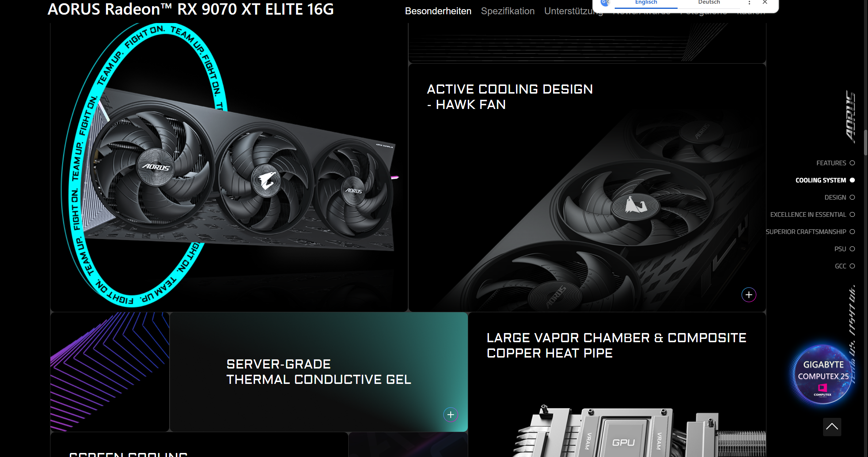Select the Features section radio dot
This screenshot has height=457, width=868.
coord(852,163)
